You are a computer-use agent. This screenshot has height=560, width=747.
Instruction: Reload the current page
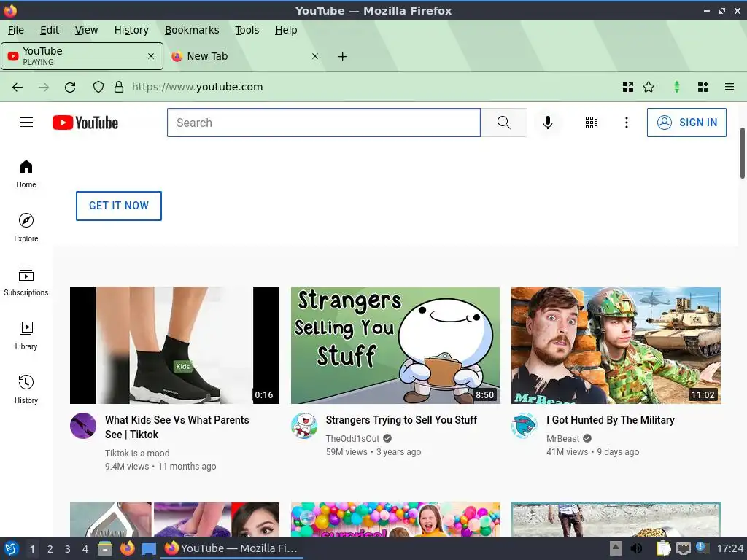pyautogui.click(x=70, y=87)
